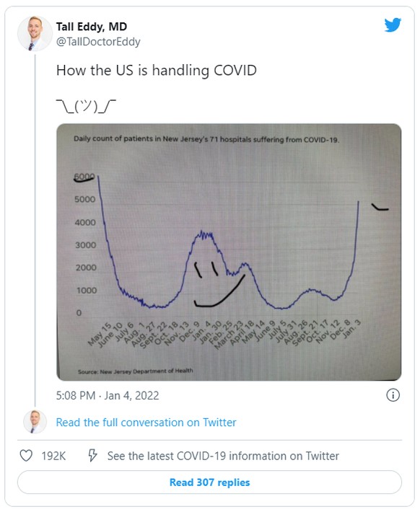Visit the @TallDoctorEddy handle
The height and width of the screenshot is (512, 420).
point(98,42)
